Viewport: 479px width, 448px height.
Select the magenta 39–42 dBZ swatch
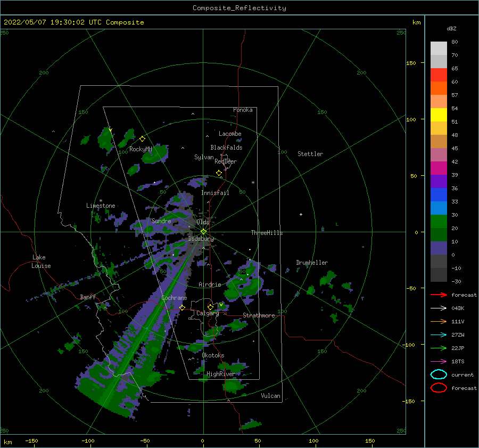coord(439,168)
